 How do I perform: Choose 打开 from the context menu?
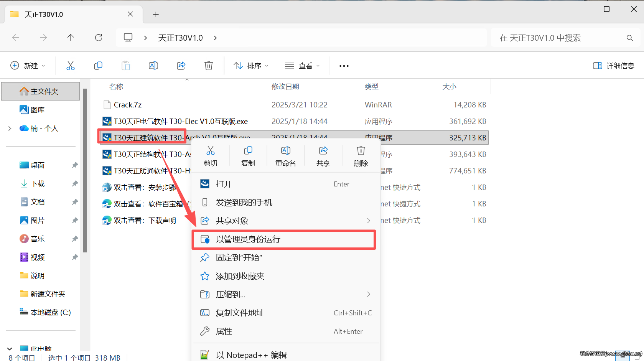(x=286, y=184)
